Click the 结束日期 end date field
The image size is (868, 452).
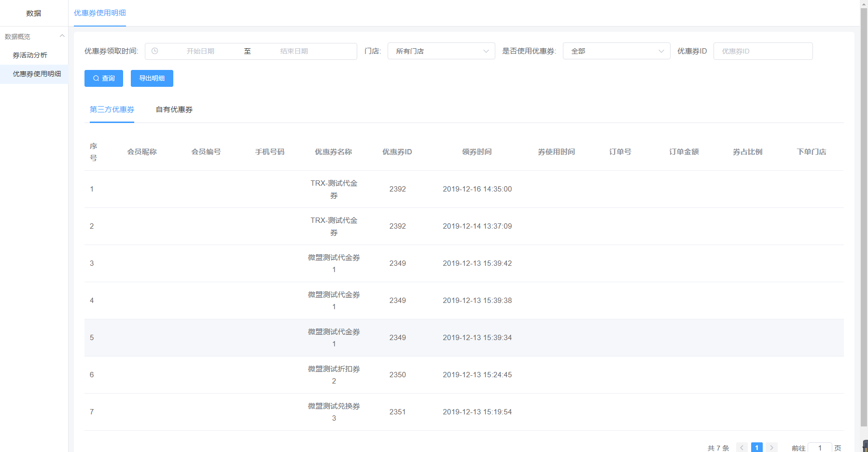click(x=294, y=51)
